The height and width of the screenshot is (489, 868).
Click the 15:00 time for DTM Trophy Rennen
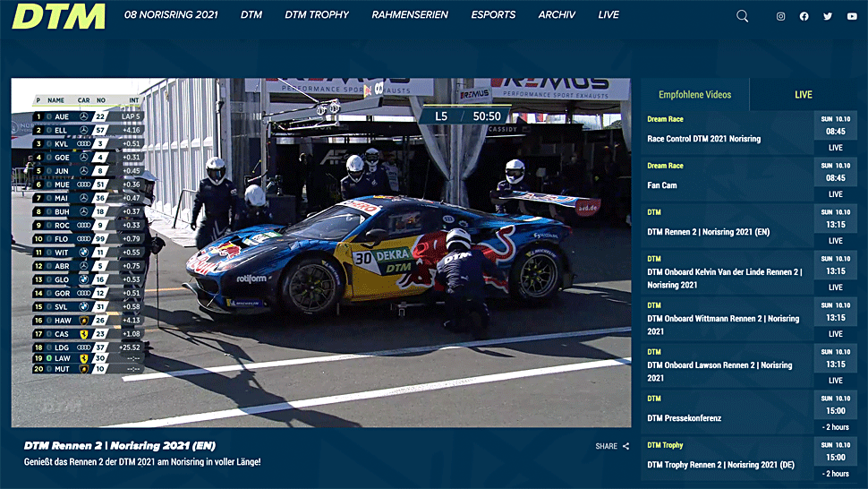coord(836,458)
